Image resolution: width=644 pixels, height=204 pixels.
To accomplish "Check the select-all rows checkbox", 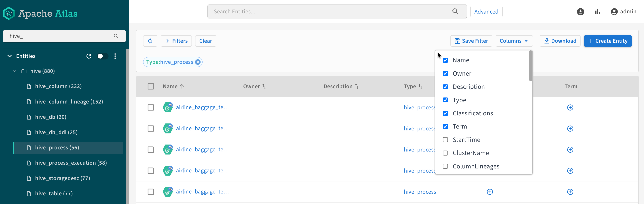I will 151,86.
